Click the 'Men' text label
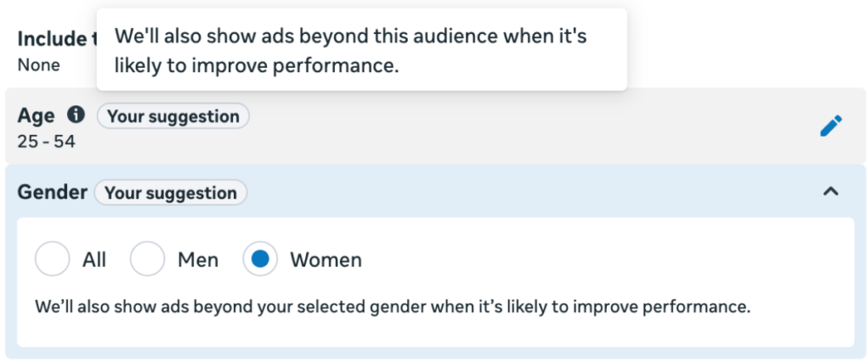This screenshot has width=868, height=362. (x=198, y=259)
